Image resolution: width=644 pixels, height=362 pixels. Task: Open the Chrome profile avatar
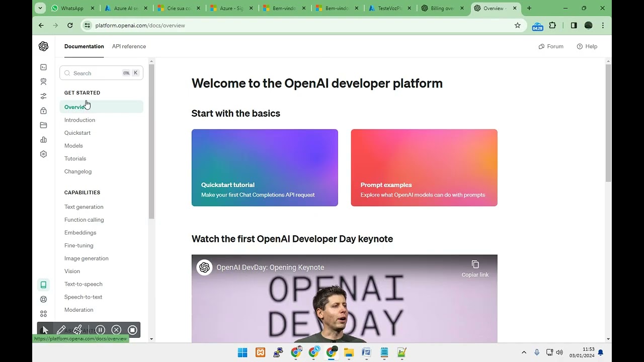588,25
